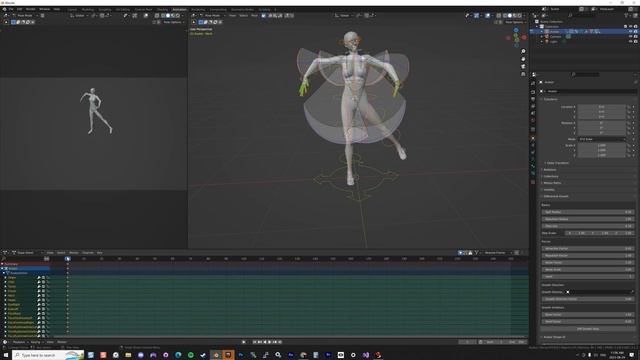Open the Tool properties tab

point(533,83)
